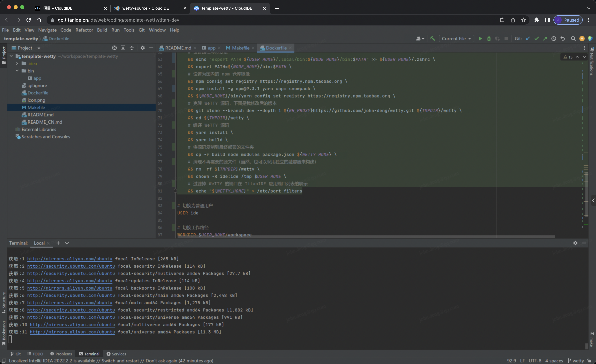Open Git history clock icon
596x364 pixels.
[554, 39]
